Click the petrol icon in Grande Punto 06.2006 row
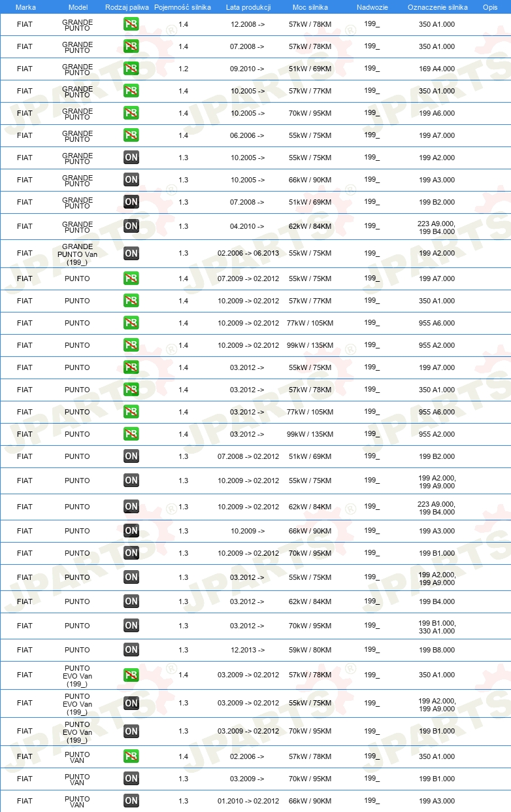511x812 pixels. point(131,135)
